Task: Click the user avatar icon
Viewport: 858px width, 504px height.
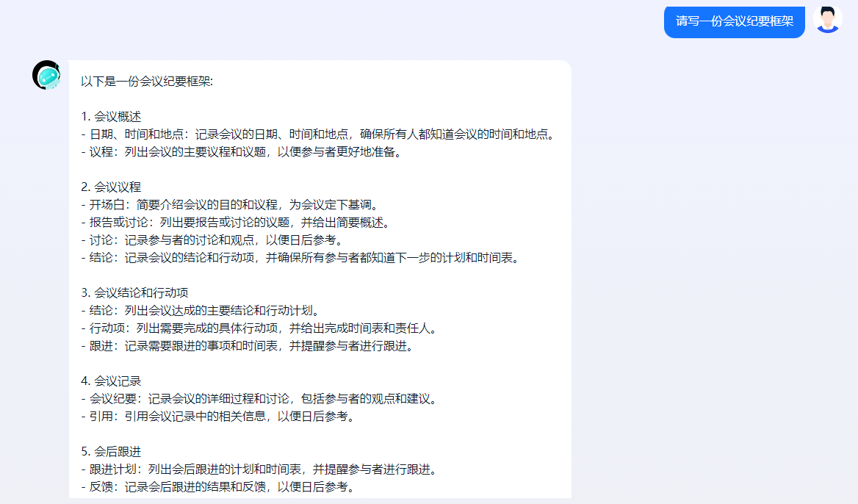Action: click(x=827, y=20)
